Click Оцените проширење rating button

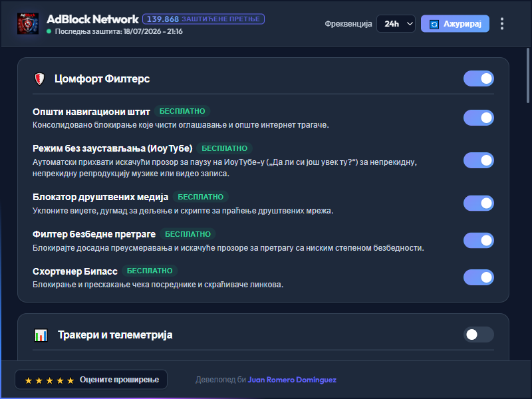pyautogui.click(x=91, y=379)
